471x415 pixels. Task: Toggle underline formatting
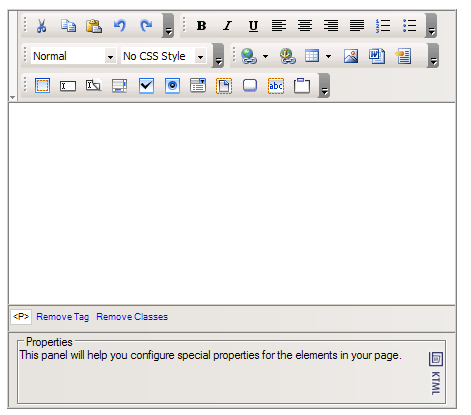(x=253, y=26)
